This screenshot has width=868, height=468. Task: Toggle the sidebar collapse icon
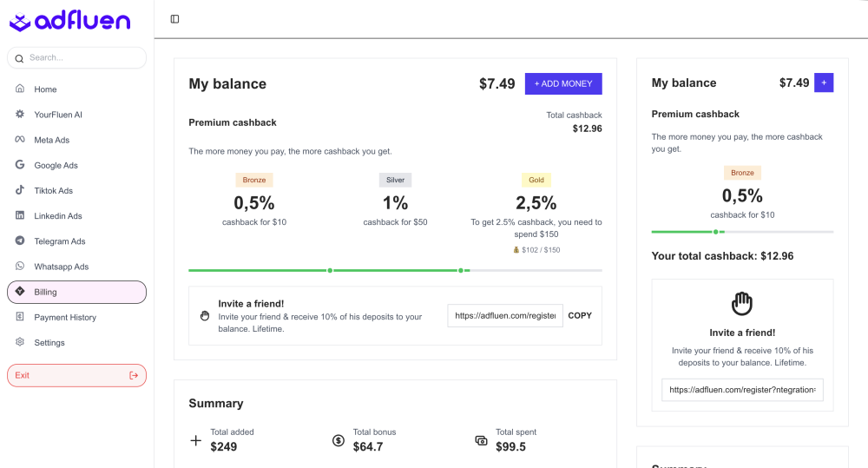174,19
